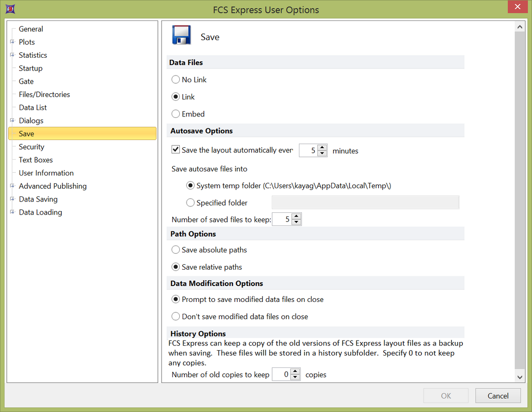
Task: Choose Don't save modified data files on close
Action: [176, 317]
